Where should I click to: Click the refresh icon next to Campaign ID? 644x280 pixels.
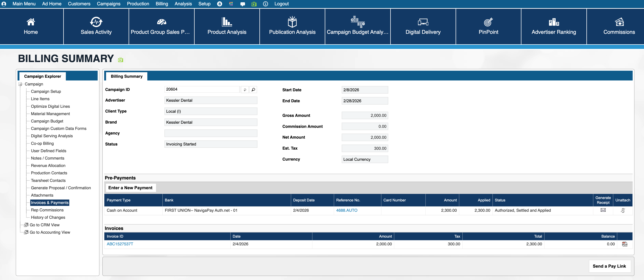pyautogui.click(x=245, y=90)
